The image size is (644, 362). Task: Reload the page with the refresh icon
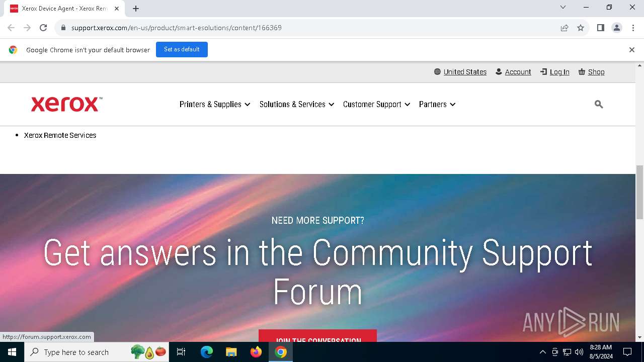coord(43,28)
